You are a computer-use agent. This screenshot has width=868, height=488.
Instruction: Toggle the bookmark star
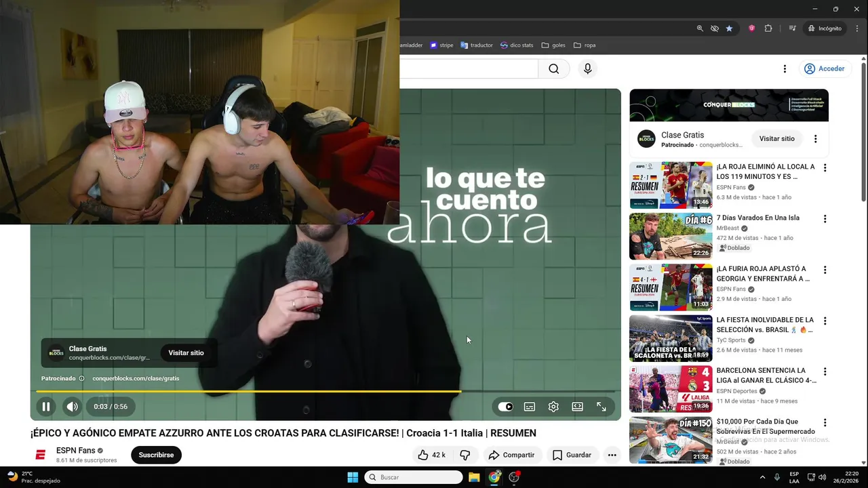729,28
